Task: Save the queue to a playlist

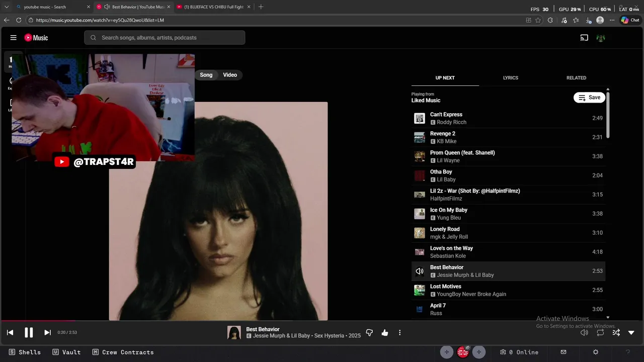Action: pos(589,98)
